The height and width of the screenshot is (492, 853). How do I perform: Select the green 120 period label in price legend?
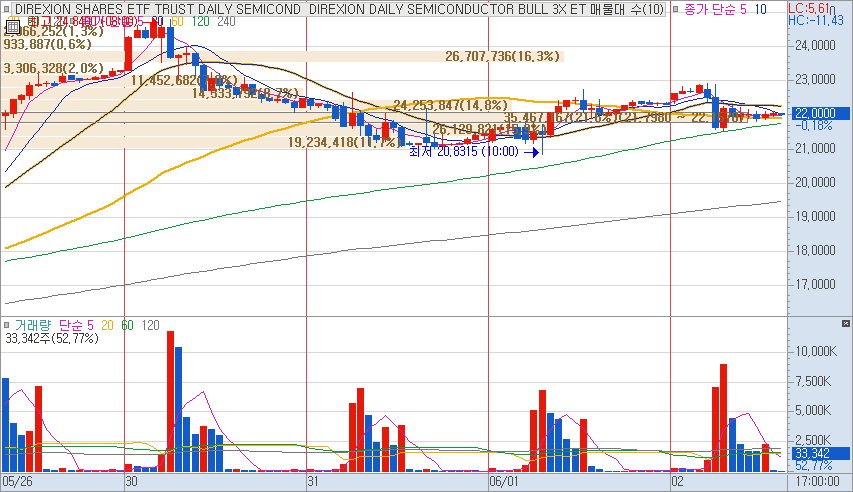pos(200,22)
